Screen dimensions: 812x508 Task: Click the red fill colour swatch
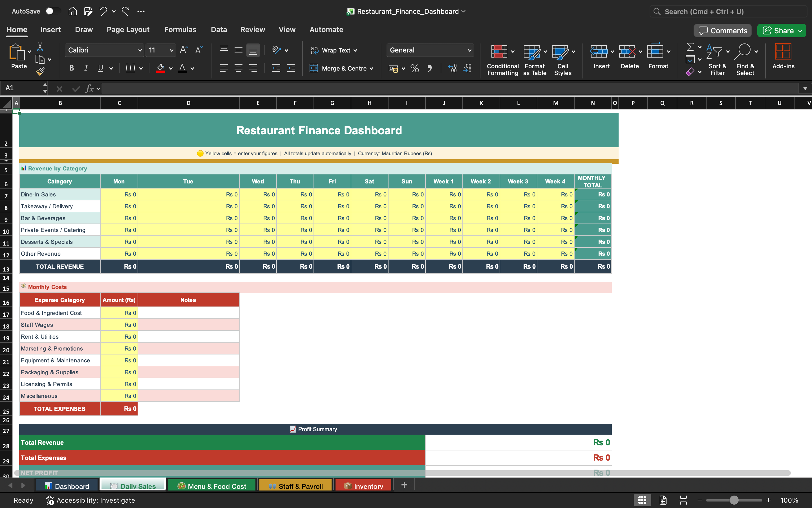click(x=161, y=68)
